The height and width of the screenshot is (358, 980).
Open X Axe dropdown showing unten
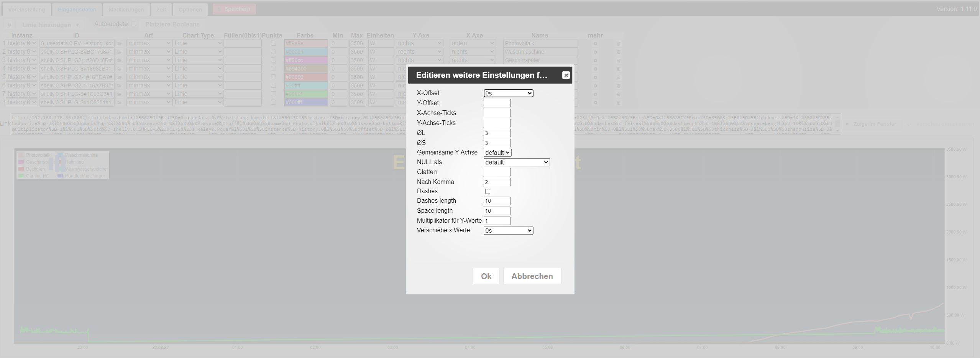tap(472, 43)
